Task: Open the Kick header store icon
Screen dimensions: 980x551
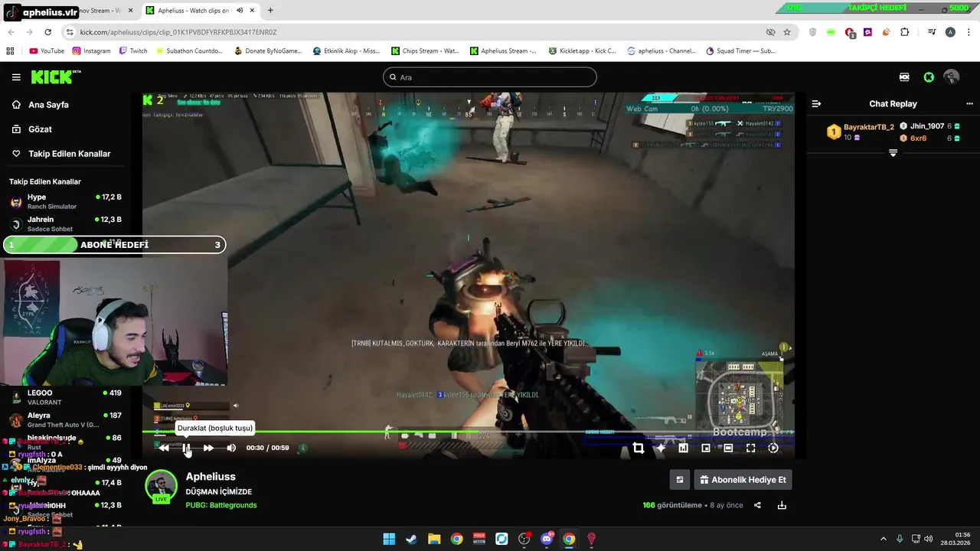Action: coord(904,77)
